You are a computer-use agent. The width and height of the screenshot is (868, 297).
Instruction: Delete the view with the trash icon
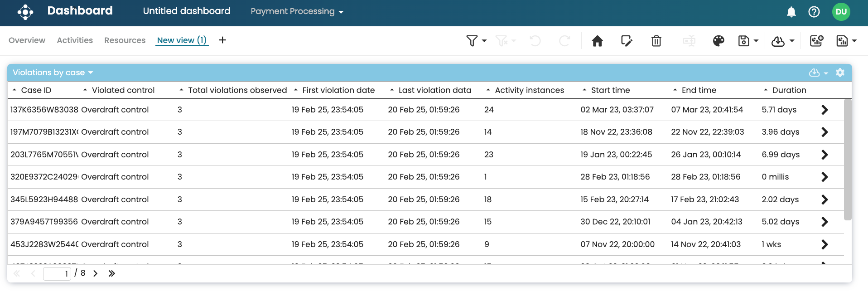click(656, 41)
